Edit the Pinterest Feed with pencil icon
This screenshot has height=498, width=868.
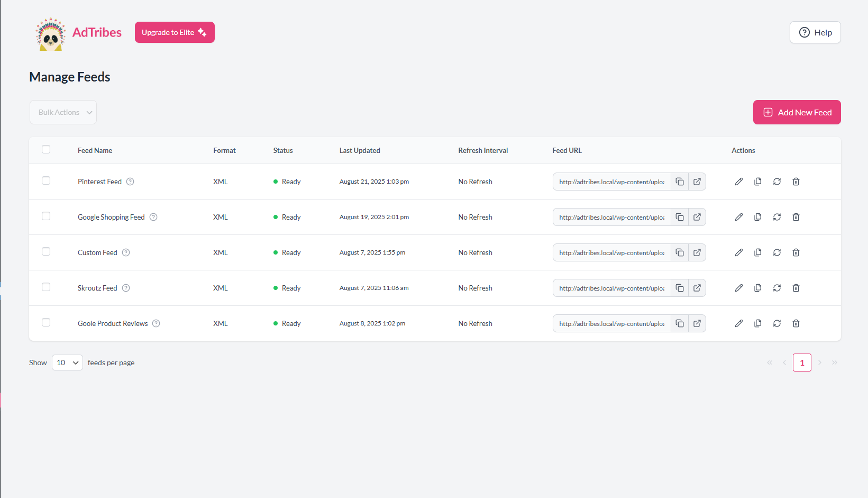pos(739,182)
